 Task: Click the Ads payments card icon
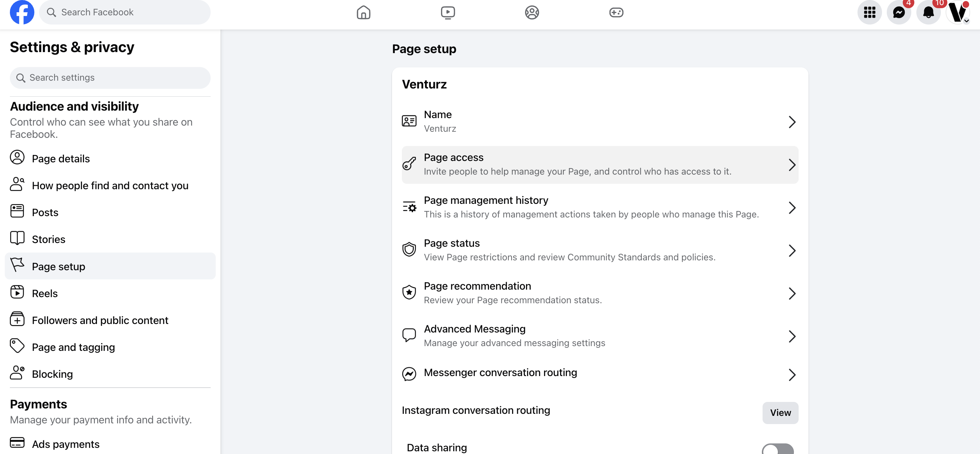pos(17,442)
